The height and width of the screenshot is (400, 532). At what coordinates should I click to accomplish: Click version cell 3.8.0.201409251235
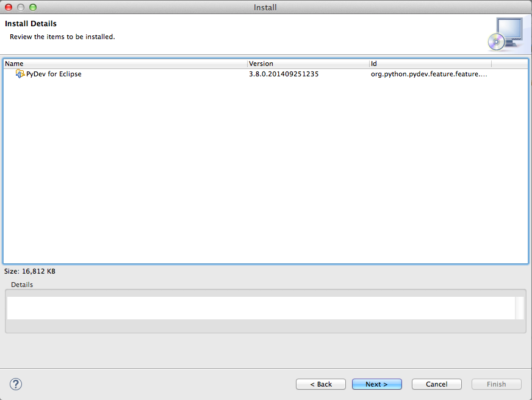click(x=284, y=74)
